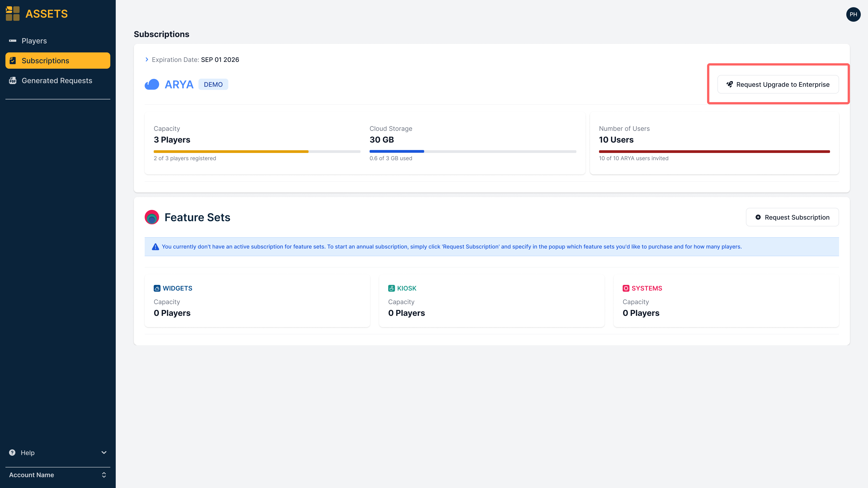The height and width of the screenshot is (488, 868).
Task: Click the WIDGETS feature icon
Action: pyautogui.click(x=157, y=288)
